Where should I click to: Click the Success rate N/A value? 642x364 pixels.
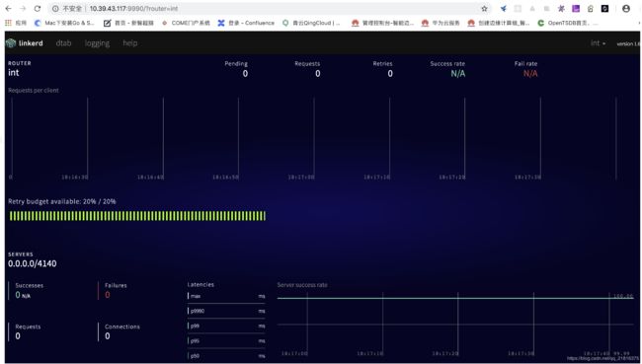(x=457, y=74)
